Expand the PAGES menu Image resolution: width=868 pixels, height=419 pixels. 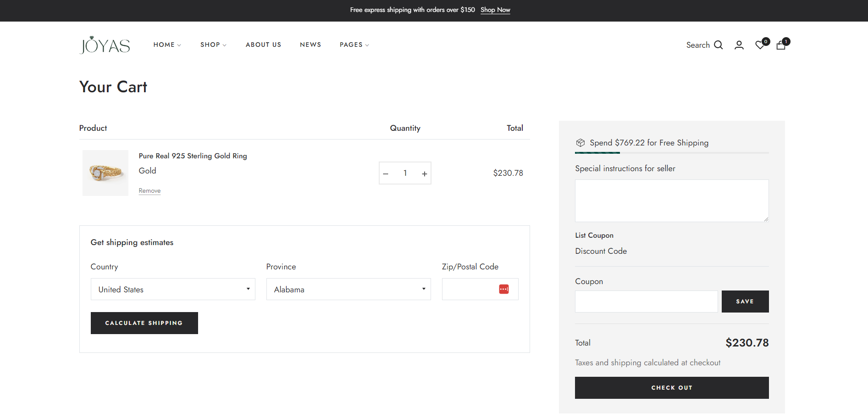click(x=354, y=45)
